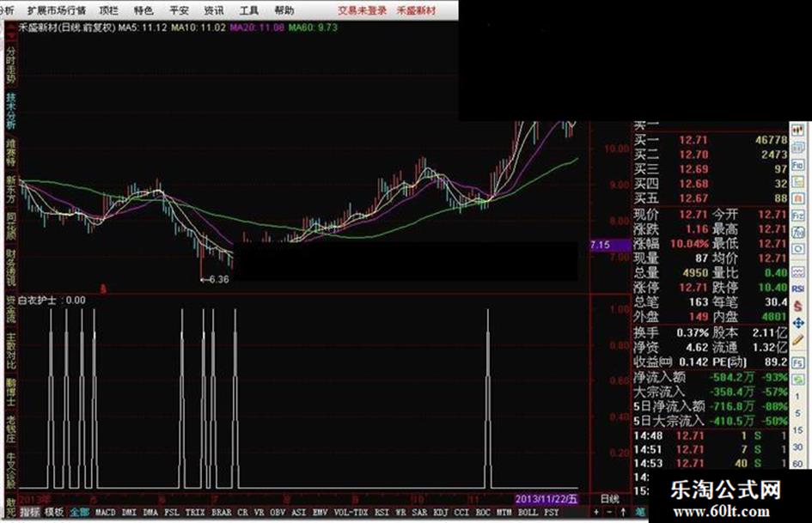Click the red dollar sign icon
Image resolution: width=812 pixels, height=523 pixels.
click(x=798, y=307)
